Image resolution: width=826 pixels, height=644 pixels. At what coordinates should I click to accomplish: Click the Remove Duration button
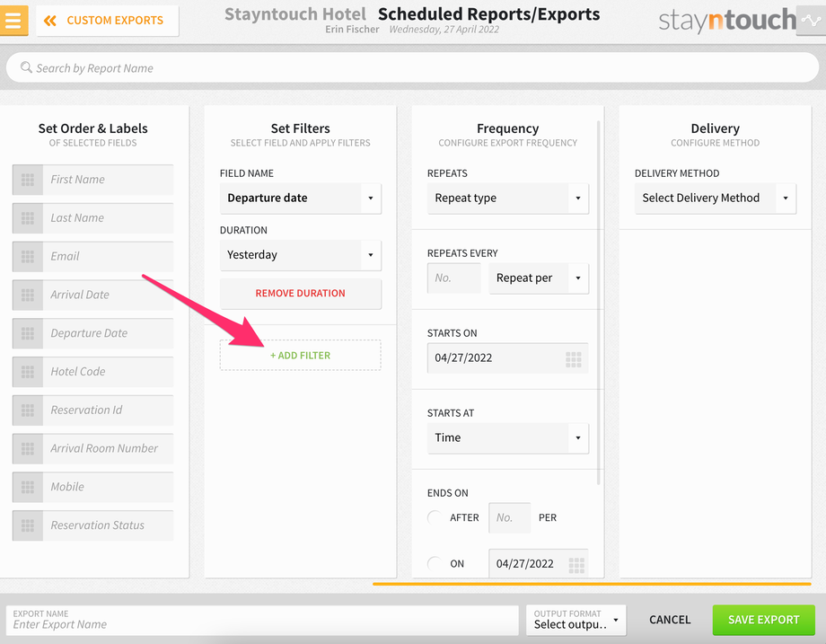click(x=300, y=294)
